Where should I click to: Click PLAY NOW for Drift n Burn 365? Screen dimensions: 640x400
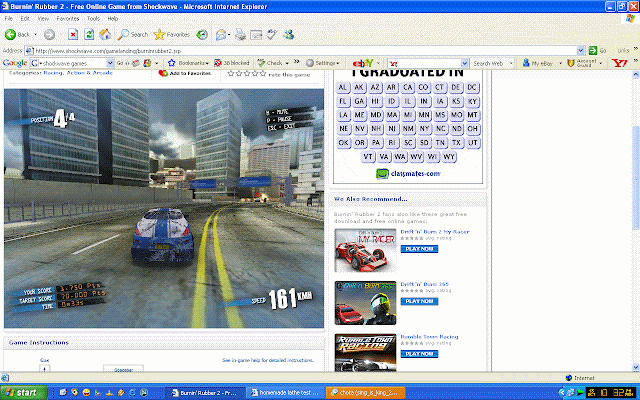[419, 301]
